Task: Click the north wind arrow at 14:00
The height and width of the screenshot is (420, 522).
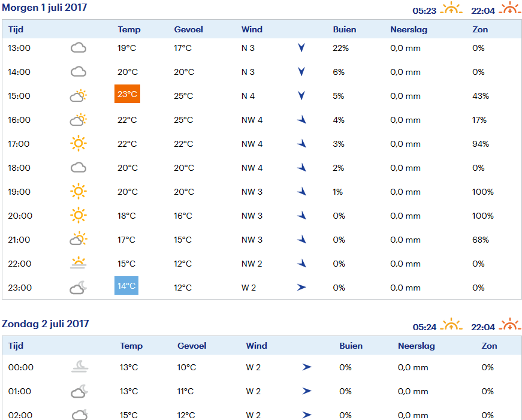Action: pos(301,72)
